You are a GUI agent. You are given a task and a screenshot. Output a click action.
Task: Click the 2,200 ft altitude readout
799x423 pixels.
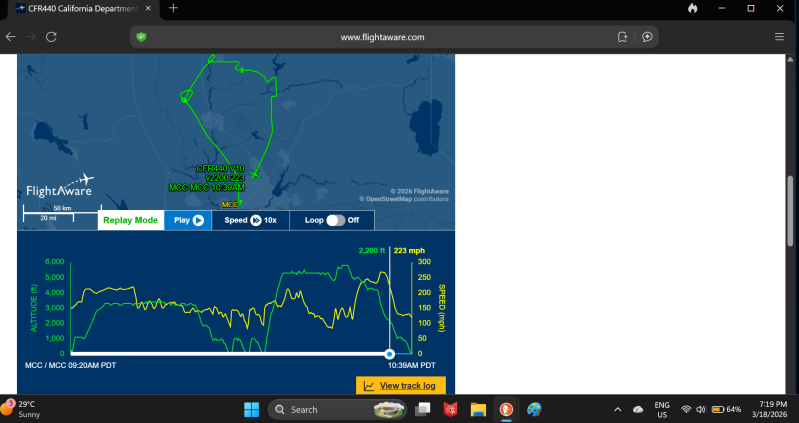click(371, 250)
